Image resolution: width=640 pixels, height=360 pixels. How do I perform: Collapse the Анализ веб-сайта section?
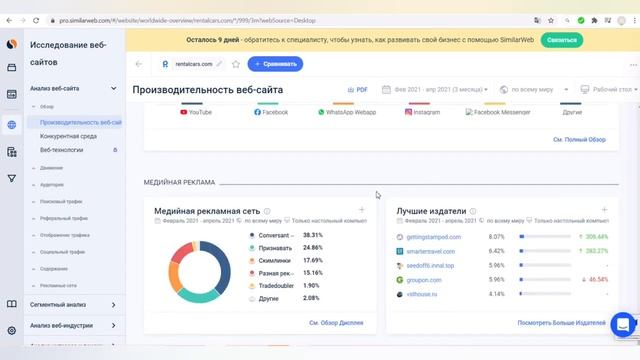pyautogui.click(x=113, y=88)
